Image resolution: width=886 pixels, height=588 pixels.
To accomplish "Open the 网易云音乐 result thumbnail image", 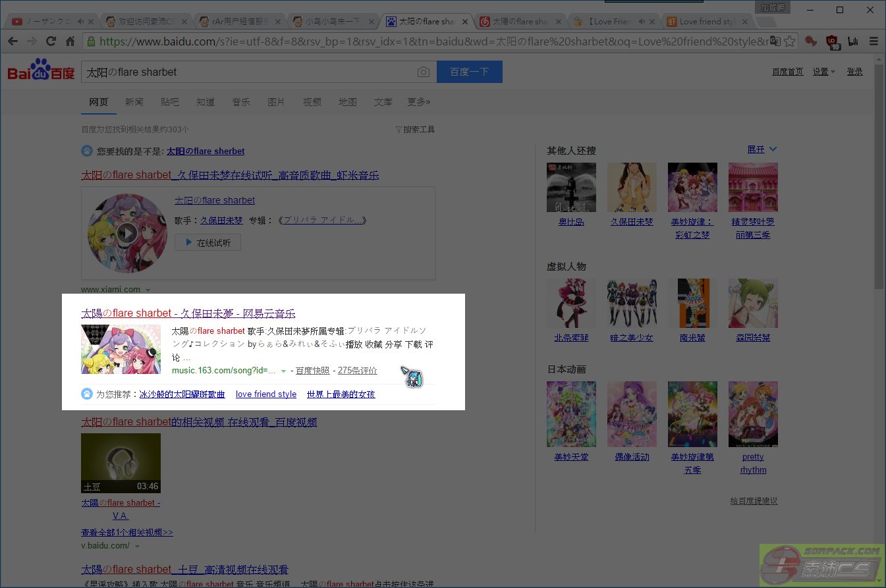I will pyautogui.click(x=121, y=350).
